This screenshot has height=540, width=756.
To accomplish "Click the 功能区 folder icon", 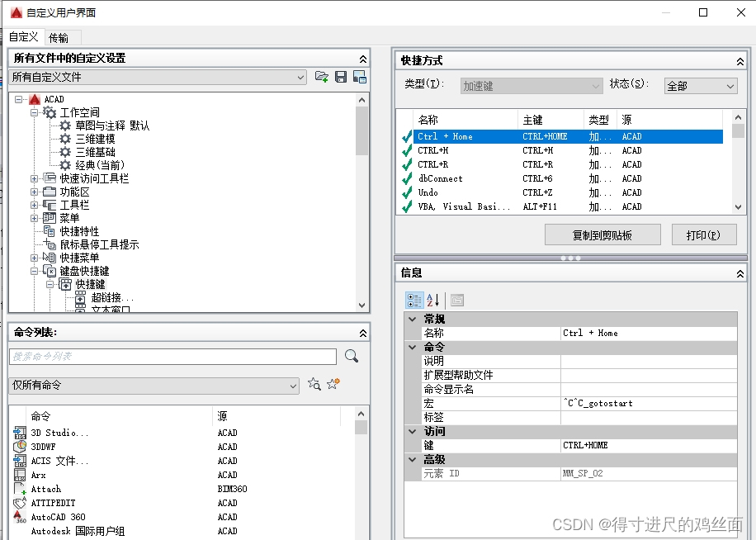I will pyautogui.click(x=50, y=192).
